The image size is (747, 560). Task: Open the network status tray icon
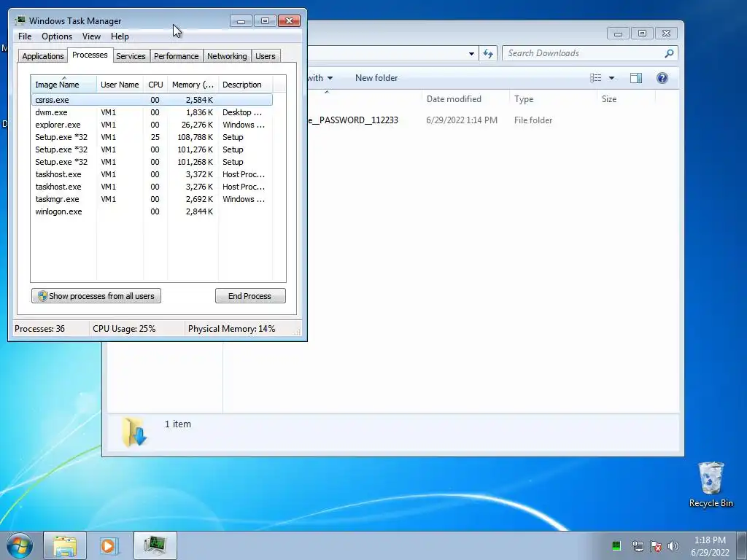(x=638, y=545)
